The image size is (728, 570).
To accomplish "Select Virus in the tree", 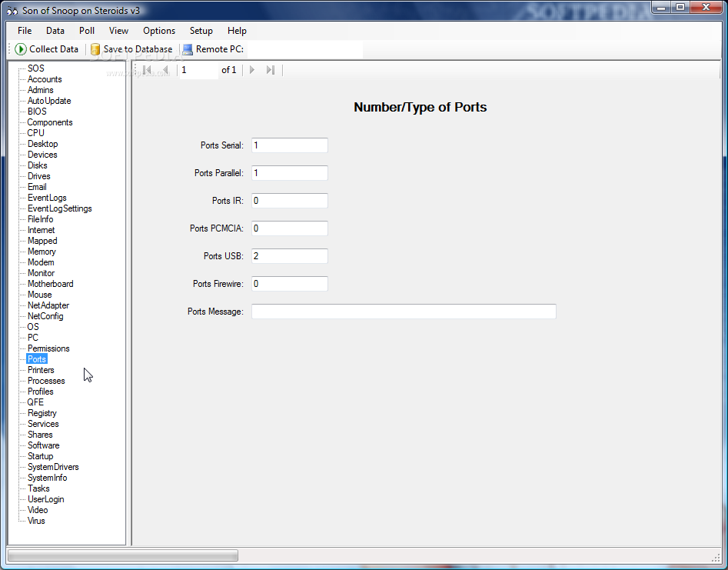I will coord(36,521).
